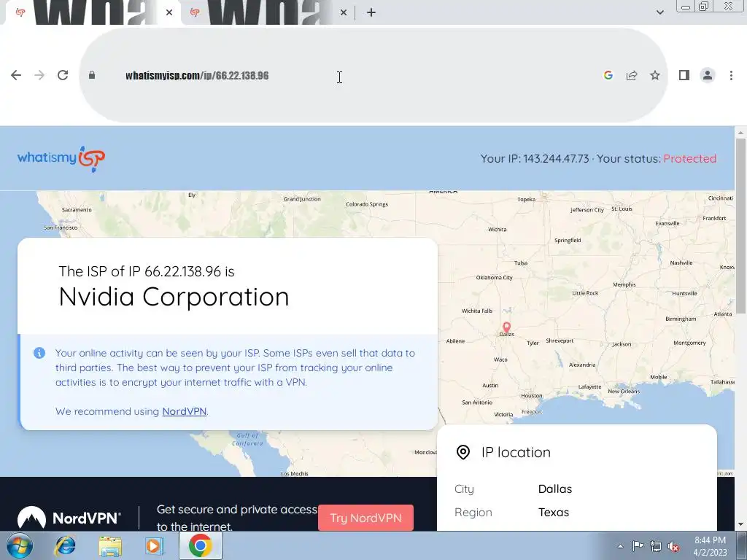Screen dimensions: 747x560
Task: Open the Chrome profile avatar
Action: [708, 75]
